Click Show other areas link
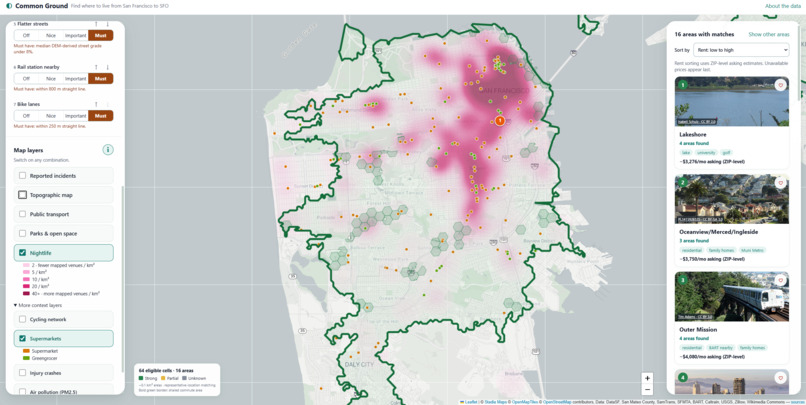This screenshot has width=806, height=405. pyautogui.click(x=768, y=34)
